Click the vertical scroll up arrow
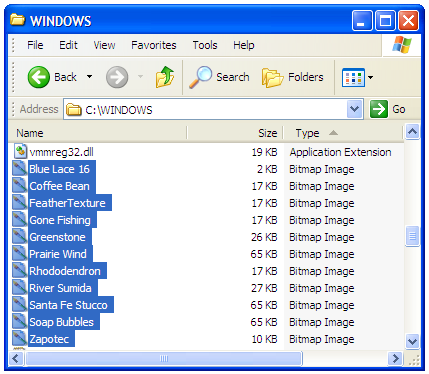This screenshot has height=374, width=429. (412, 132)
